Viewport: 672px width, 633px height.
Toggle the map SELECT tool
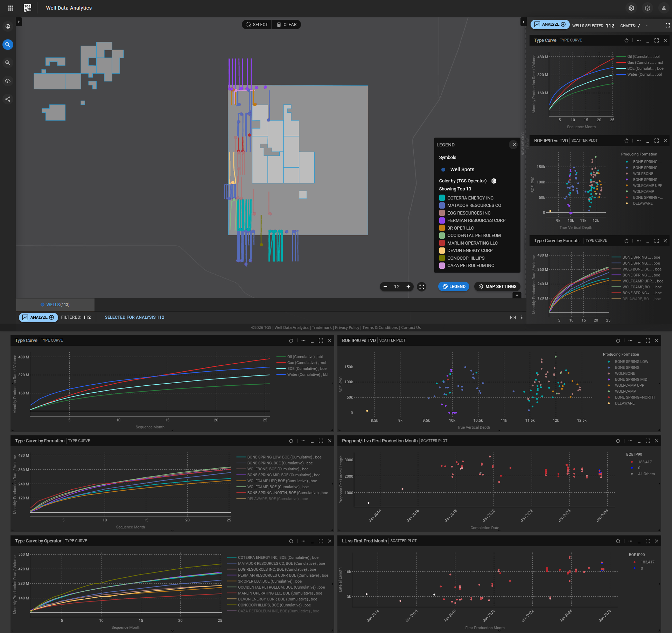pos(257,25)
